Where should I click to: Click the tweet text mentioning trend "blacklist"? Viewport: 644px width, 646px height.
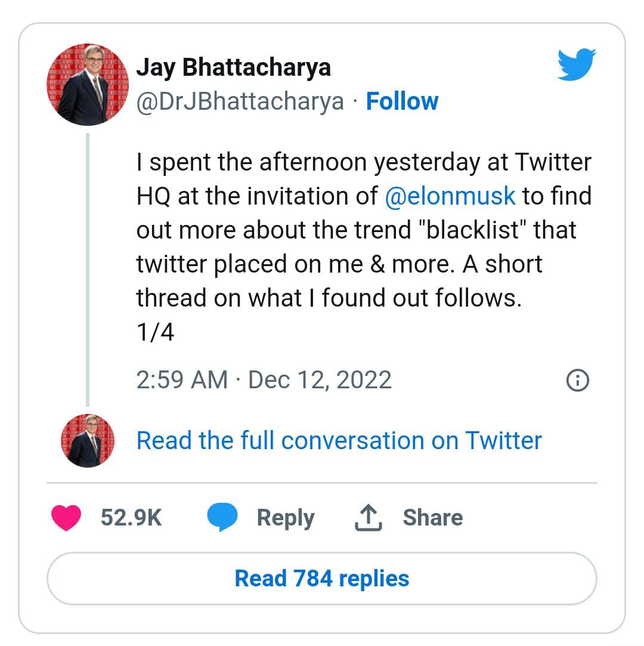click(x=357, y=230)
